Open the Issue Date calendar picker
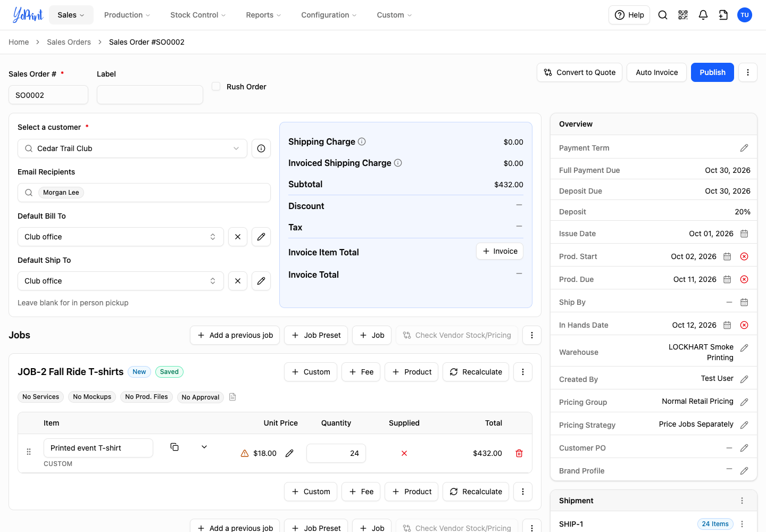 (x=744, y=234)
